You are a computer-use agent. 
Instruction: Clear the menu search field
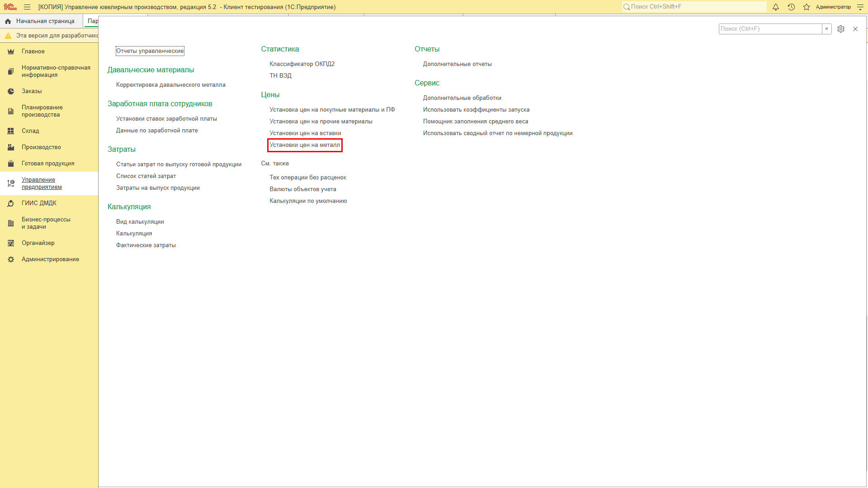[826, 29]
